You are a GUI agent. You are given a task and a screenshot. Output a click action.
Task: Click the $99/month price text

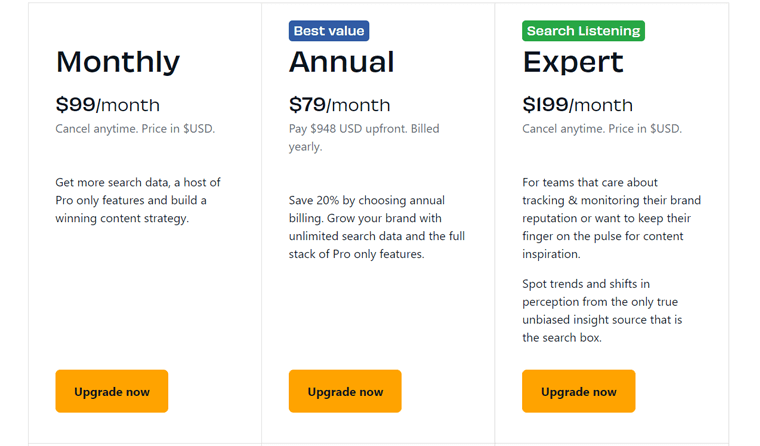[108, 105]
